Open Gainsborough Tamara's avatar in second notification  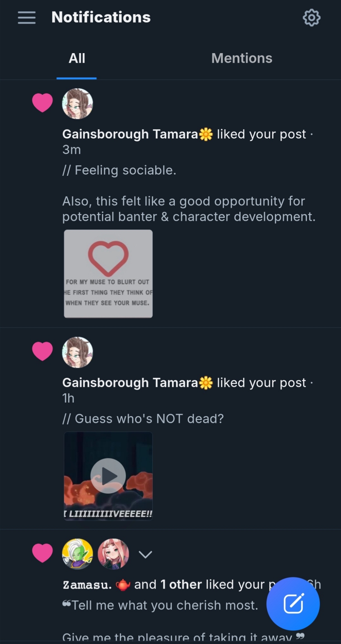point(77,352)
